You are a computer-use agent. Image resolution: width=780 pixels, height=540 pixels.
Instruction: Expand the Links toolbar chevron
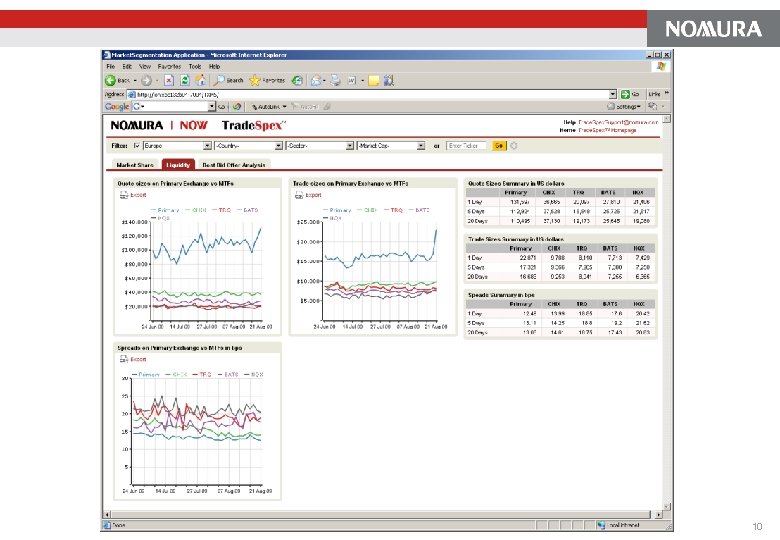point(667,93)
